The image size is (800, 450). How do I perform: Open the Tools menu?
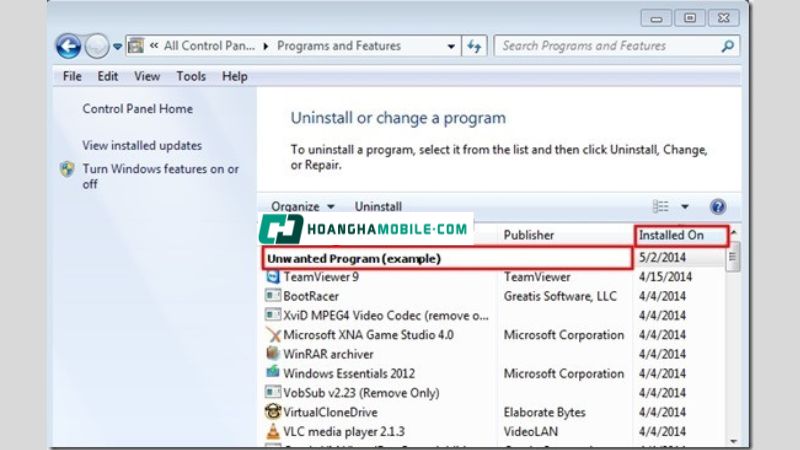coord(191,76)
